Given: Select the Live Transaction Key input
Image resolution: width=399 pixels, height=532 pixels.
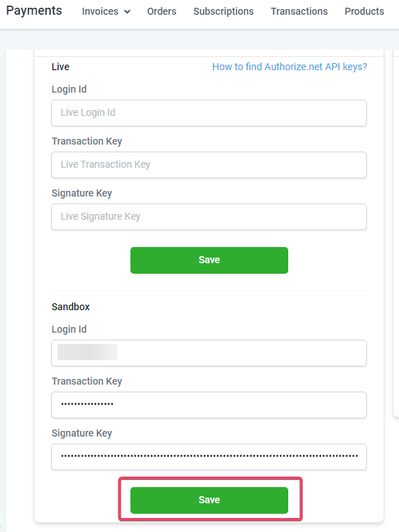Looking at the screenshot, I should click(x=209, y=165).
